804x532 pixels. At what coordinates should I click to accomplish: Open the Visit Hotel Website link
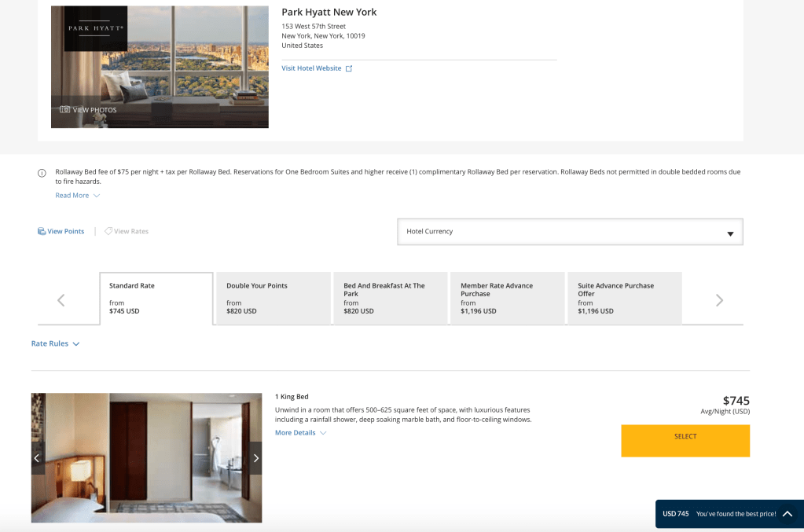[x=311, y=68]
